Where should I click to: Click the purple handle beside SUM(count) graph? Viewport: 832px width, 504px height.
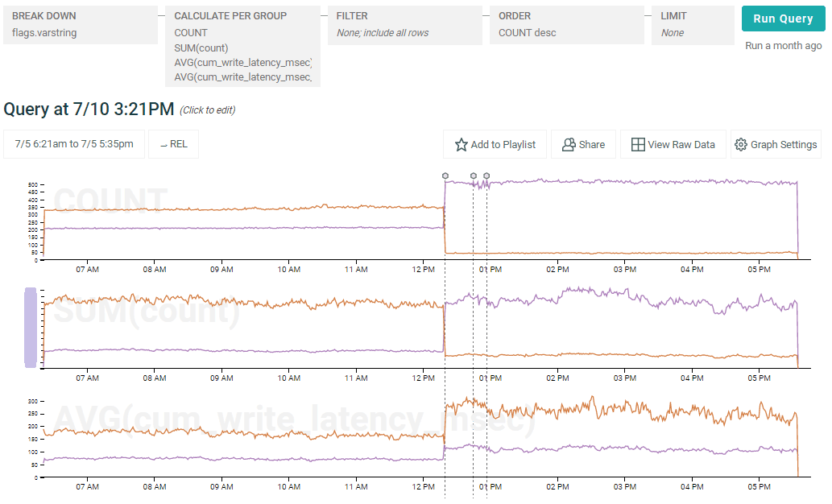[31, 328]
